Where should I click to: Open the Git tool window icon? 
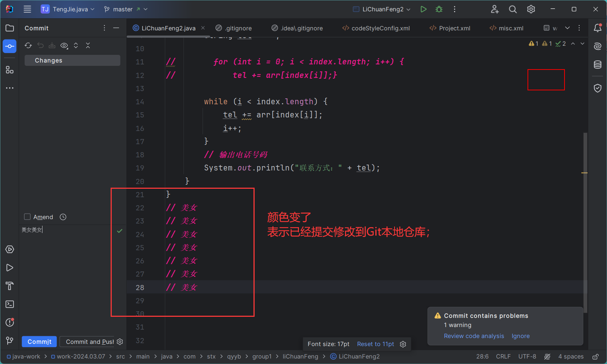point(10,341)
